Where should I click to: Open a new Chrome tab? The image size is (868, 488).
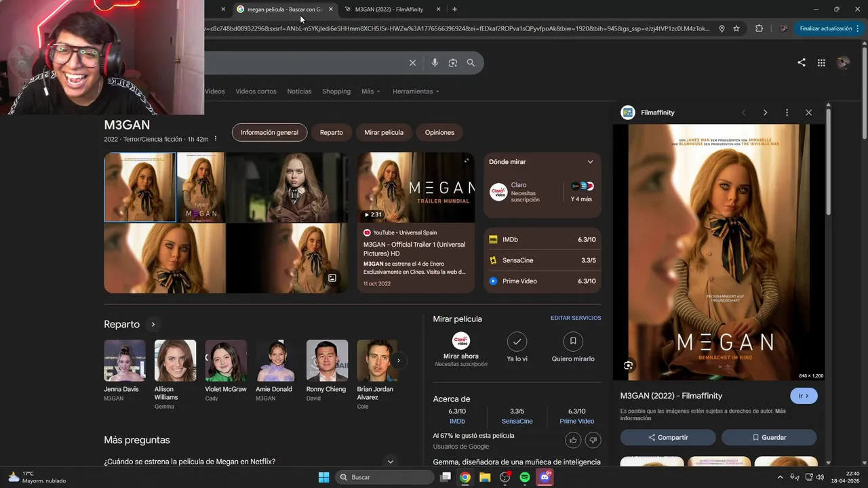(454, 9)
